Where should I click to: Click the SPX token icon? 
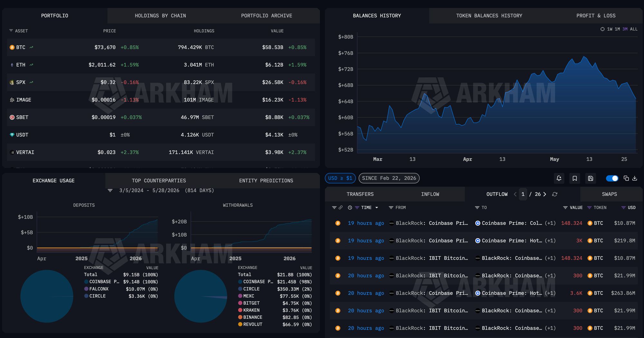coord(12,82)
